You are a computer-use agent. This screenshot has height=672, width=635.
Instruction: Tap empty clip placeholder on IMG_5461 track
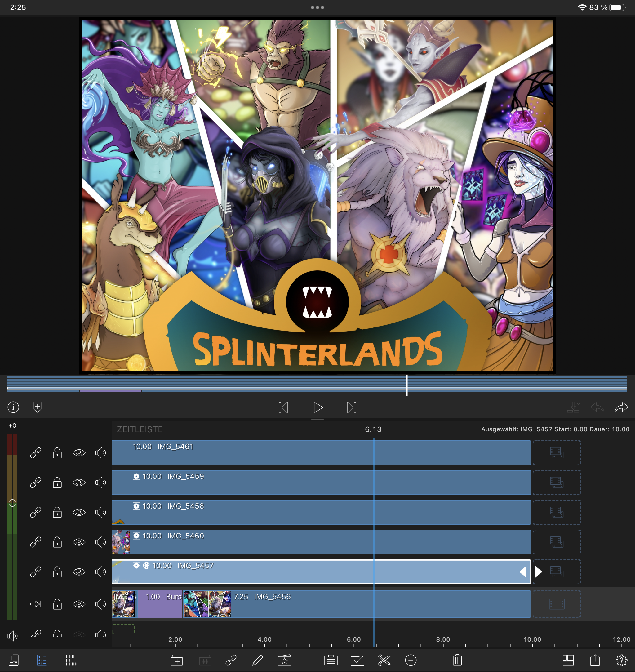tap(557, 453)
